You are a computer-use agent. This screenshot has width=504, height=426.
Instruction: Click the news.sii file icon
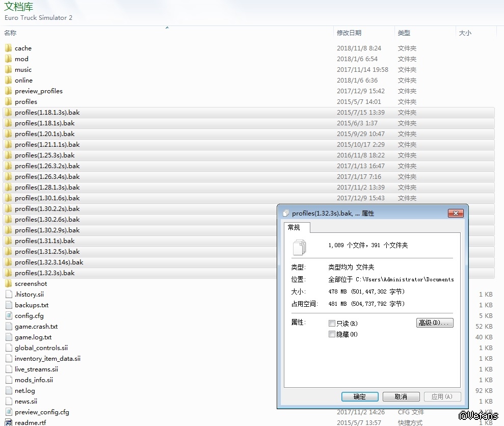click(x=9, y=401)
